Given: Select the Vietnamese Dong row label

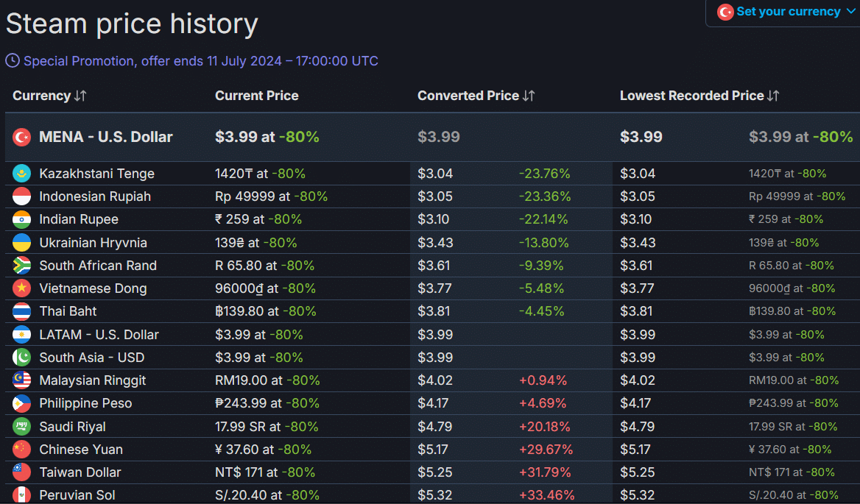Looking at the screenshot, I should (x=94, y=288).
